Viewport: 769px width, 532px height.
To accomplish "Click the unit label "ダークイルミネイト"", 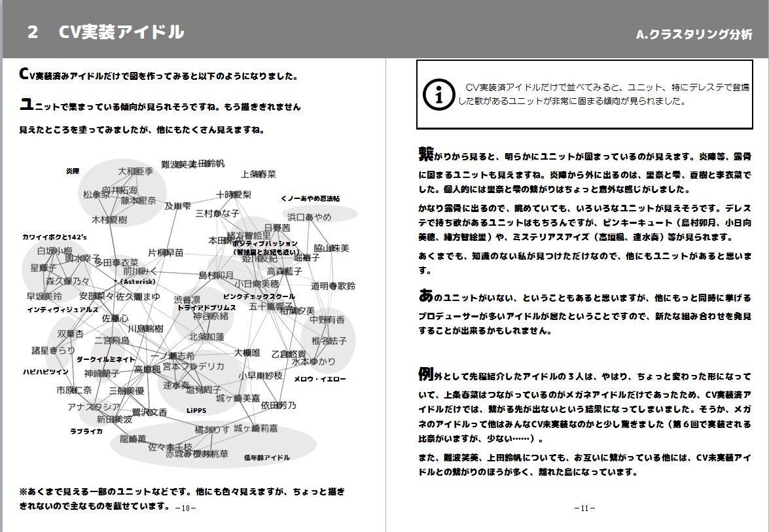I will (x=105, y=359).
